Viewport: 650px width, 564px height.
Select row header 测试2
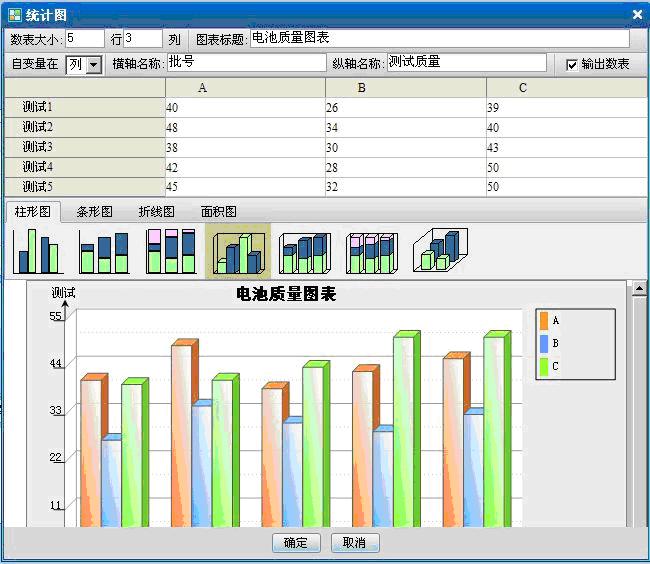pyautogui.click(x=85, y=127)
